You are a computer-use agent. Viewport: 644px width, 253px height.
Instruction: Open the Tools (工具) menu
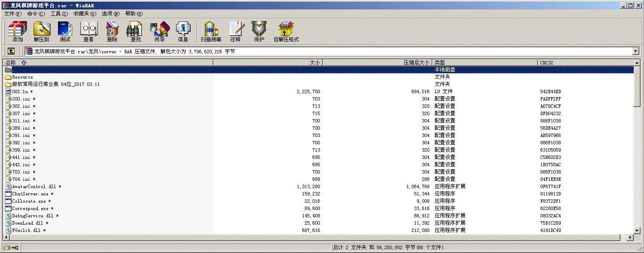point(59,13)
